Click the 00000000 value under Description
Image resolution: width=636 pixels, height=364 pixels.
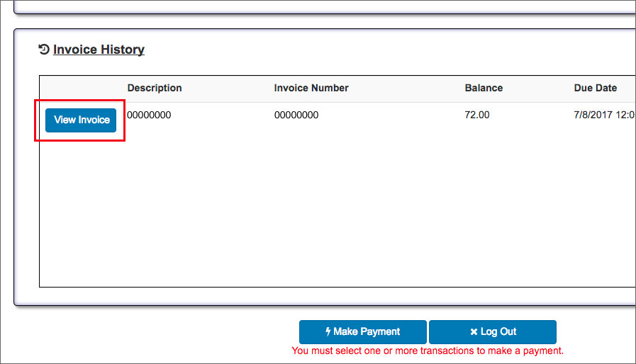coord(149,115)
